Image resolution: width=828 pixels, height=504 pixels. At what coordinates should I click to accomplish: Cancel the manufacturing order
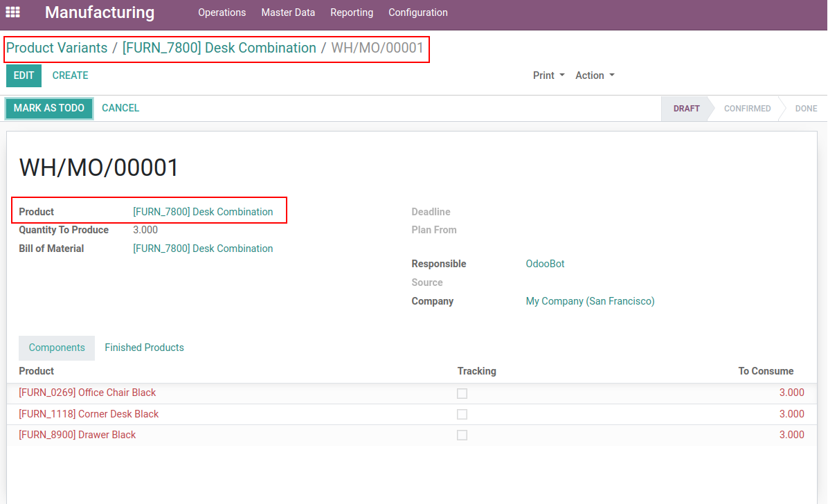coord(120,108)
